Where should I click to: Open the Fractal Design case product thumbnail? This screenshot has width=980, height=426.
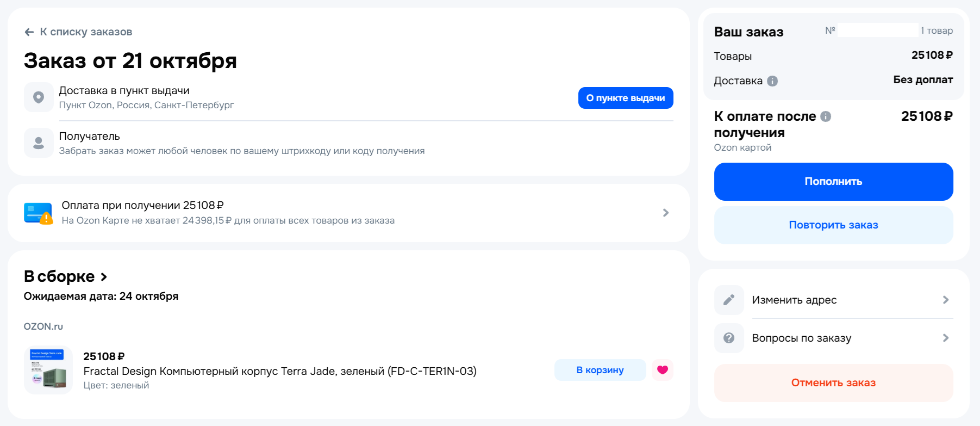coord(48,370)
